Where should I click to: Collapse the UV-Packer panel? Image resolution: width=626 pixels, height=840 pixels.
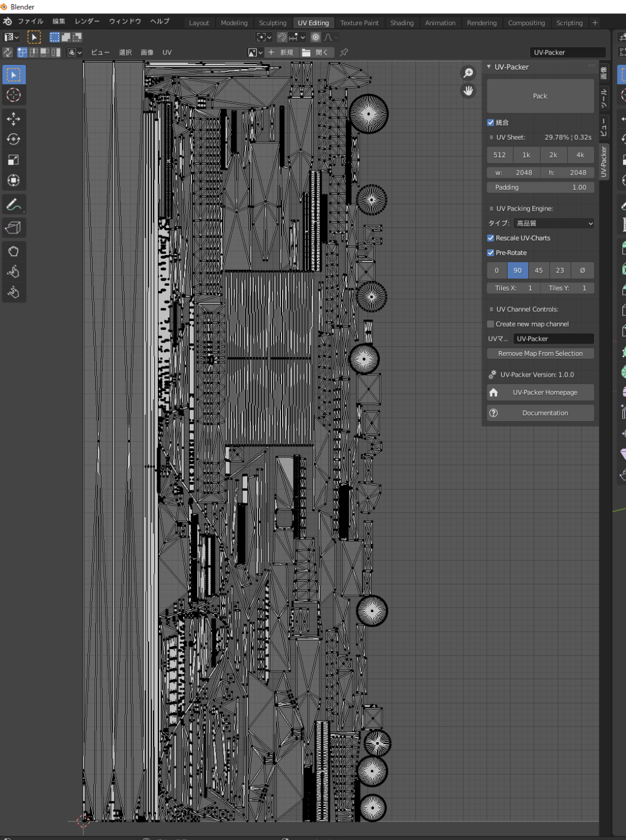pyautogui.click(x=489, y=67)
